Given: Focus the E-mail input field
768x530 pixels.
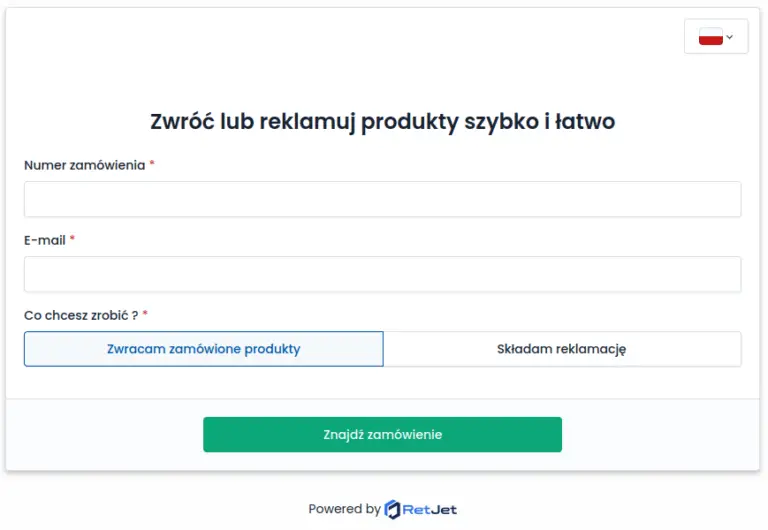Looking at the screenshot, I should click(382, 274).
